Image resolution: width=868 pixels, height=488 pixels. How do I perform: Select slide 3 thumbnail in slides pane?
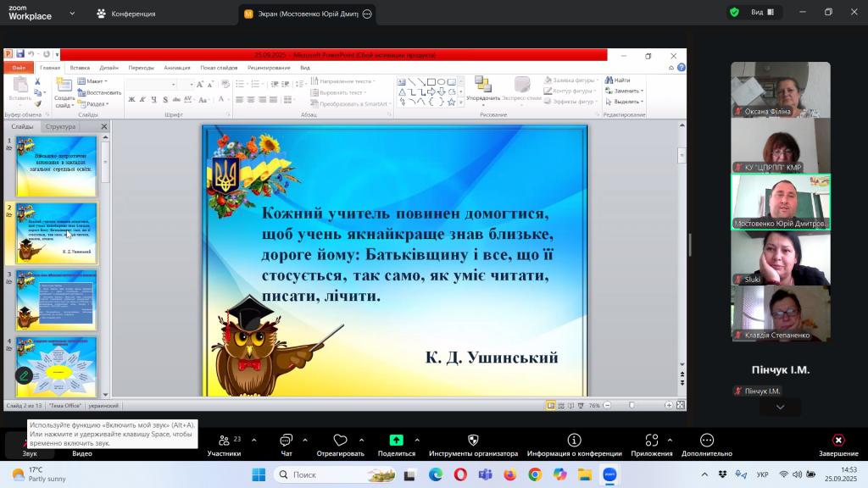57,300
